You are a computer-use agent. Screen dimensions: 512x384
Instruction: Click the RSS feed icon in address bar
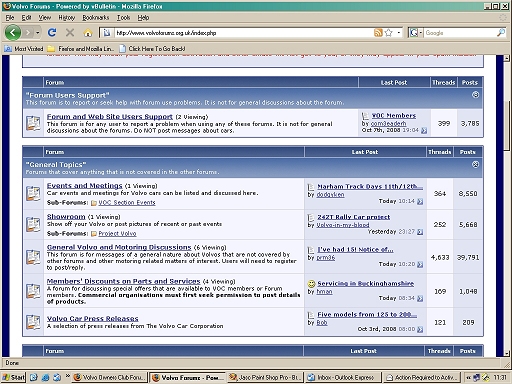[x=378, y=33]
